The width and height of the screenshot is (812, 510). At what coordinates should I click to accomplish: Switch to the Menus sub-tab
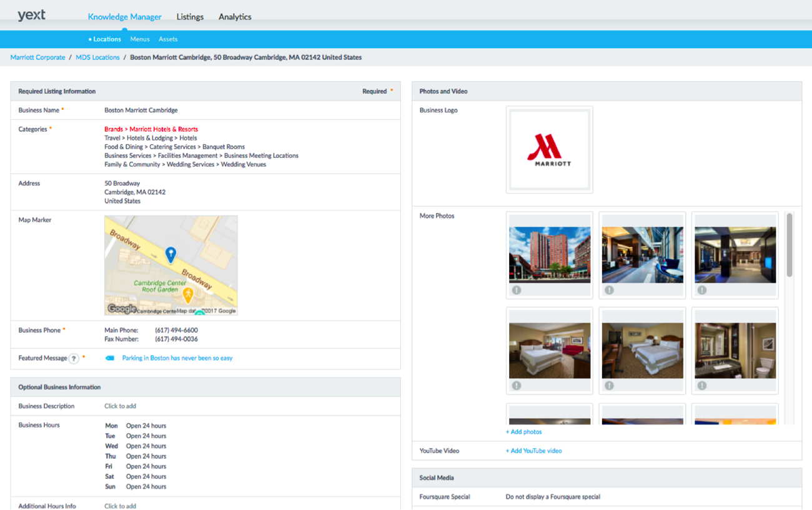click(x=140, y=39)
